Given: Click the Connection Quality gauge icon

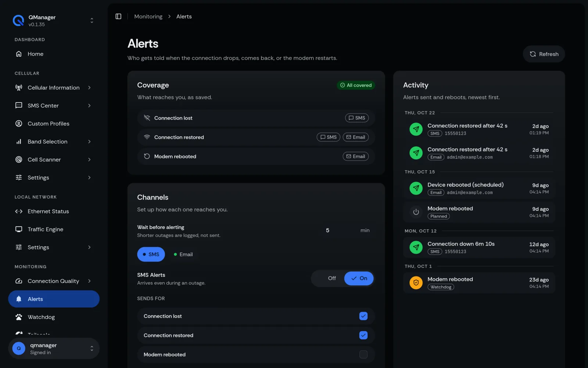Looking at the screenshot, I should point(19,281).
